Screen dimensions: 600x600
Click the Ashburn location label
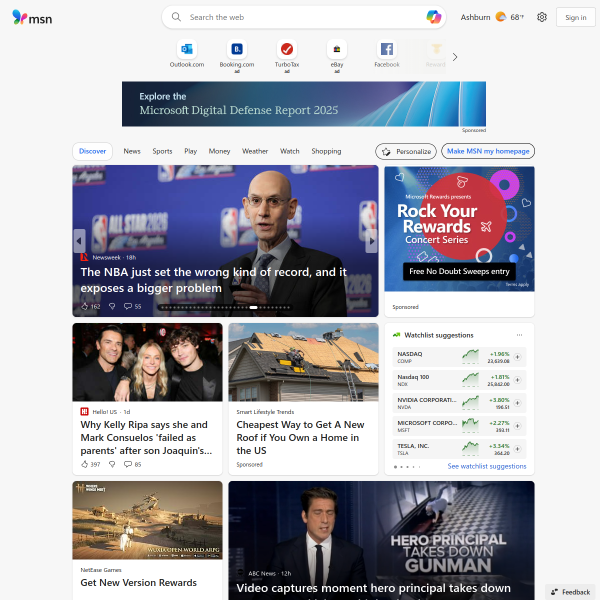click(x=475, y=17)
